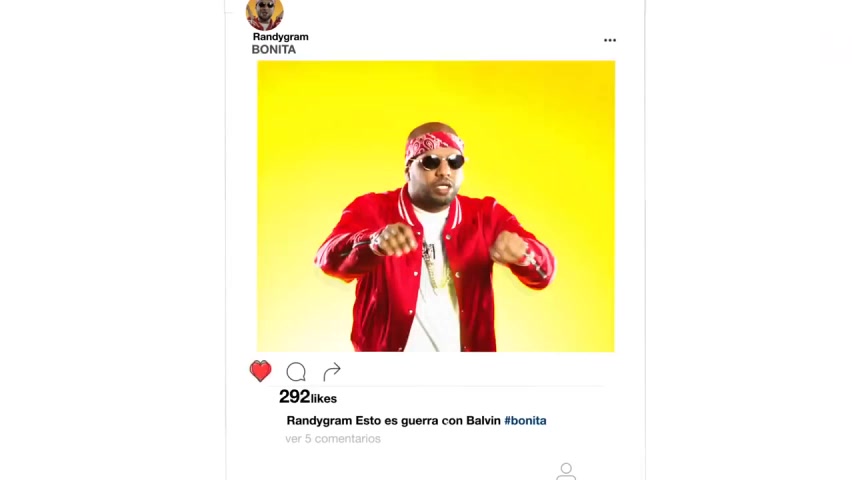852x480 pixels.
Task: View the Randygram profile avatar
Action: tap(265, 14)
